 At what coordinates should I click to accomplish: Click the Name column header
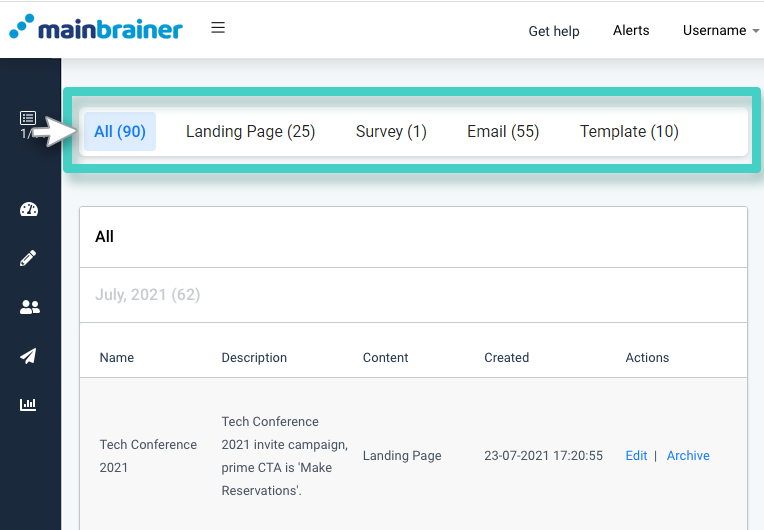[x=117, y=358]
